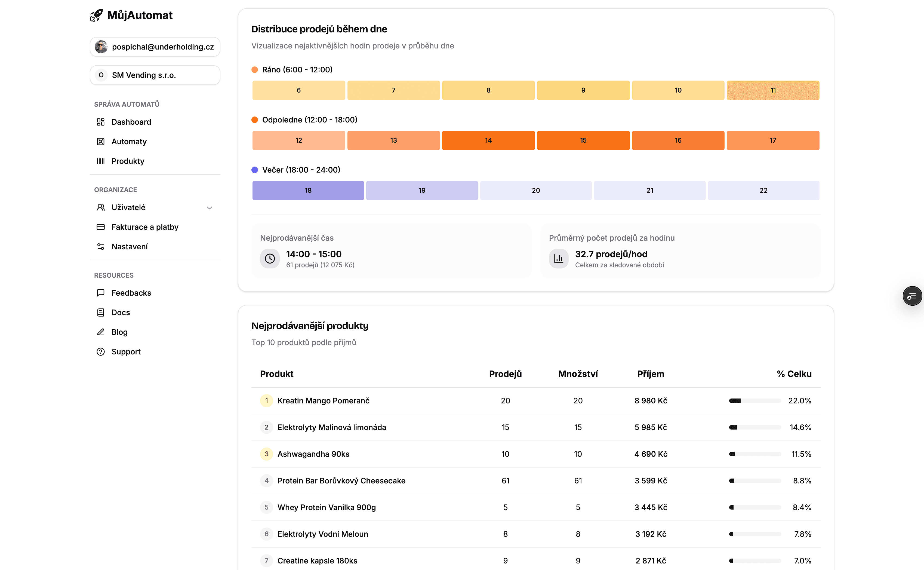This screenshot has width=924, height=570.
Task: Click the Support question mark icon
Action: point(101,352)
